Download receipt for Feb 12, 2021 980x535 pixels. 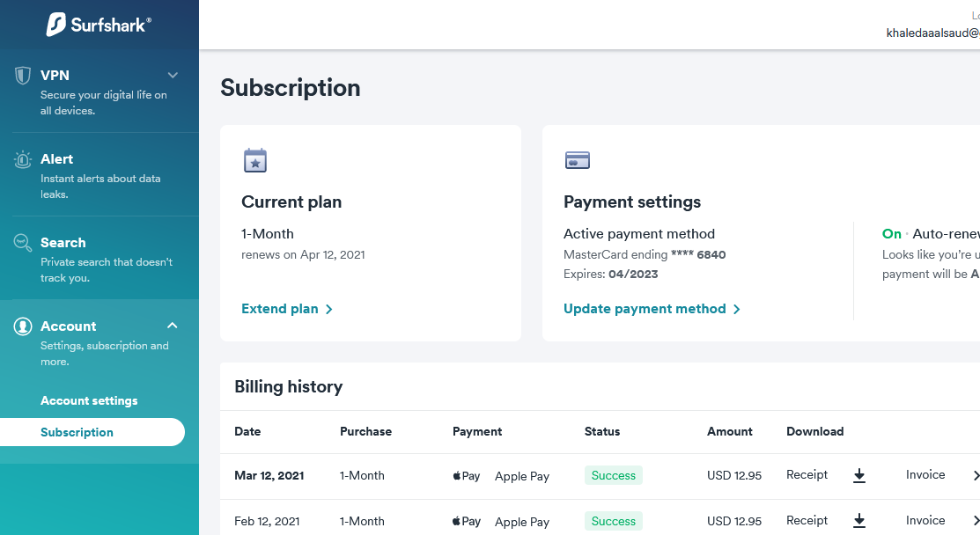pyautogui.click(x=859, y=521)
